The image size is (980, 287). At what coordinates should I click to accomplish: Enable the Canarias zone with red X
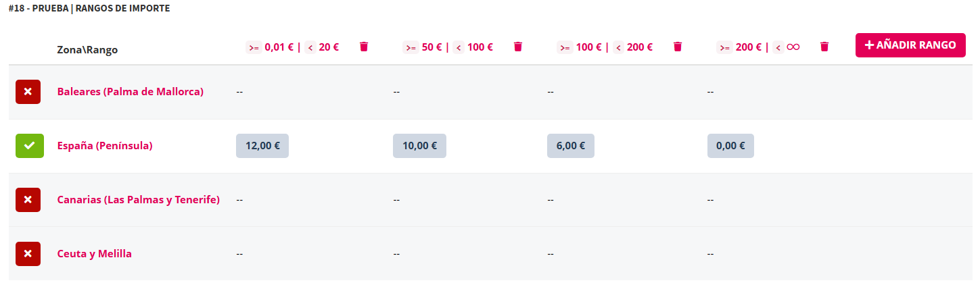pos(28,200)
